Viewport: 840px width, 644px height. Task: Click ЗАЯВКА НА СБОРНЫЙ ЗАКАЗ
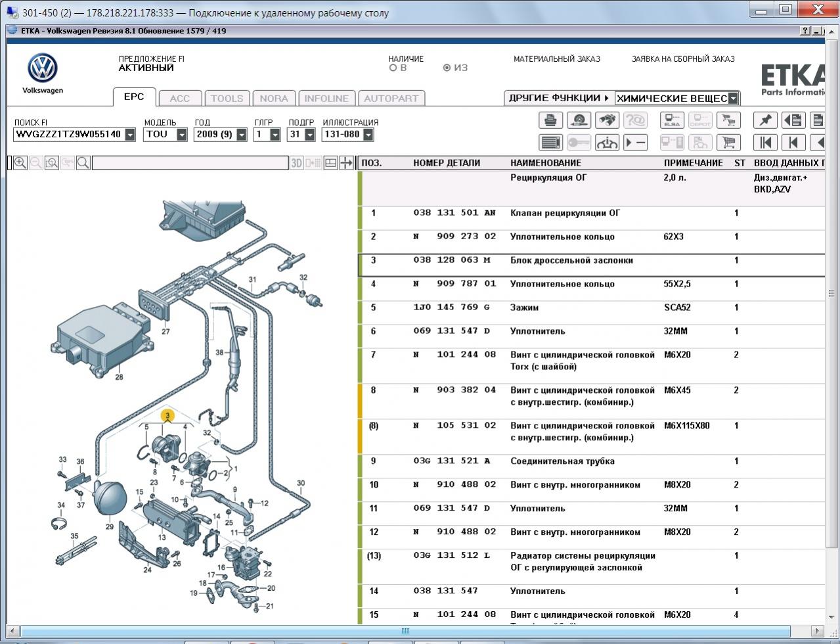(x=683, y=59)
